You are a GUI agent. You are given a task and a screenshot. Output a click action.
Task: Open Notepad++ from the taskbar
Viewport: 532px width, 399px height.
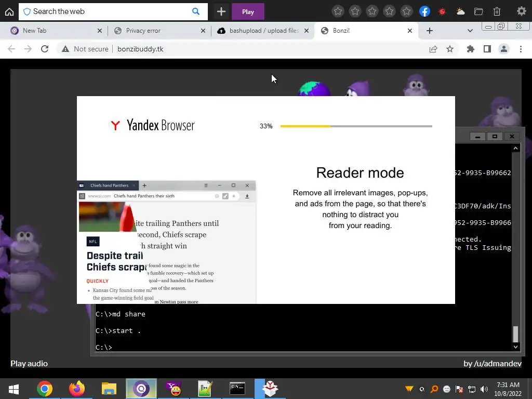[205, 389]
